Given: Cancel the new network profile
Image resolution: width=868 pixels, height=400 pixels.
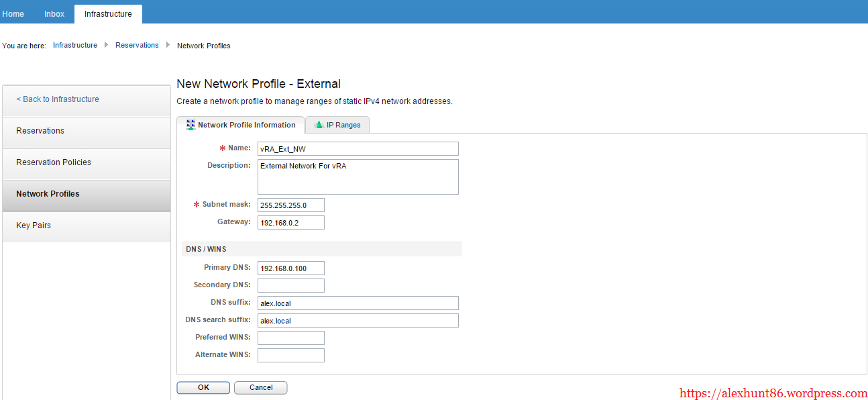Looking at the screenshot, I should [261, 387].
